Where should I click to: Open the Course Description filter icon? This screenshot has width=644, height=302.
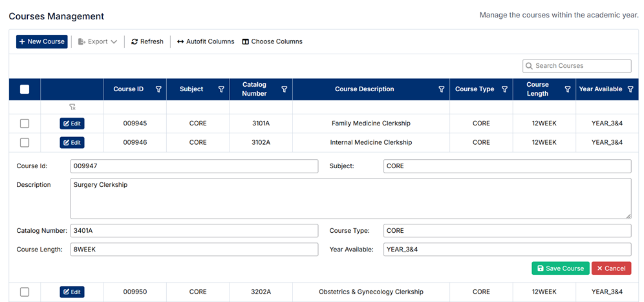coord(442,89)
